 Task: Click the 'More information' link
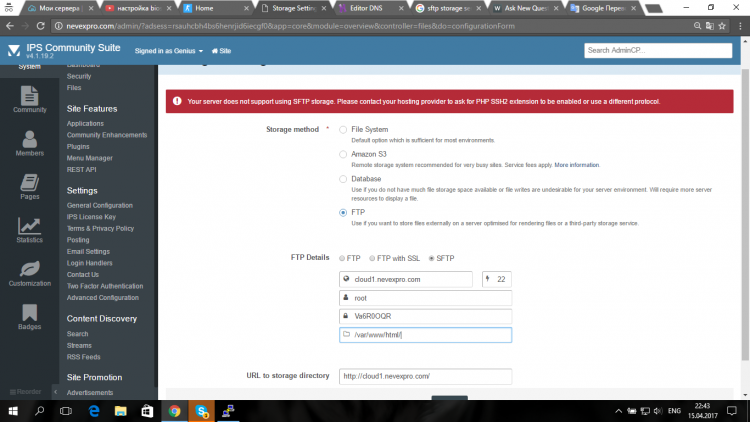(x=577, y=164)
